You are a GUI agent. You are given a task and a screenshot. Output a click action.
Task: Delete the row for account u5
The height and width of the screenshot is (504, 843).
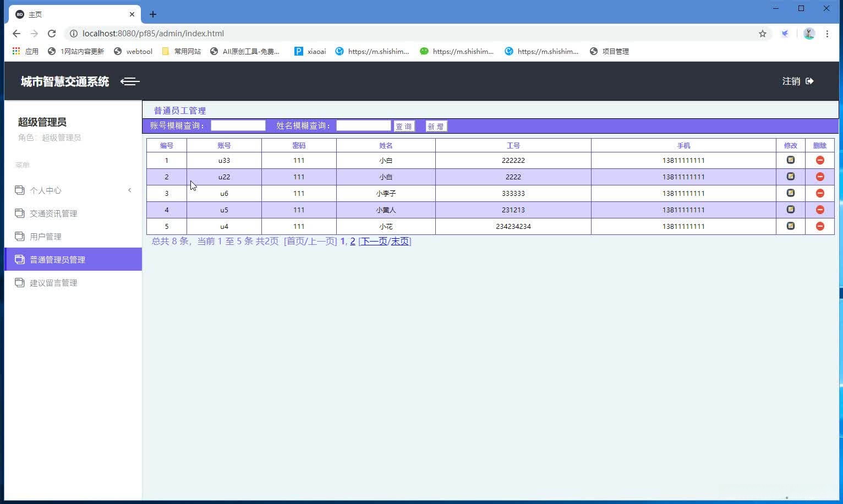tap(820, 210)
